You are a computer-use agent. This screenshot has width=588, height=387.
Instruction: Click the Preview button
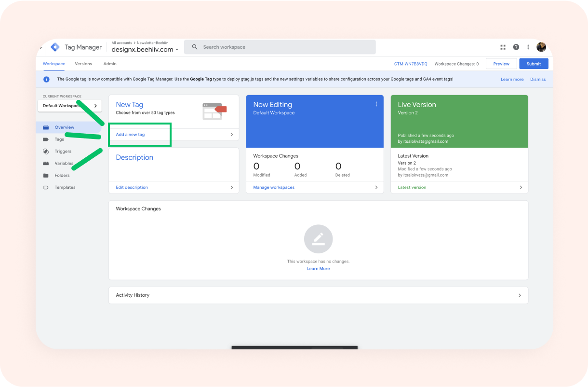click(501, 64)
